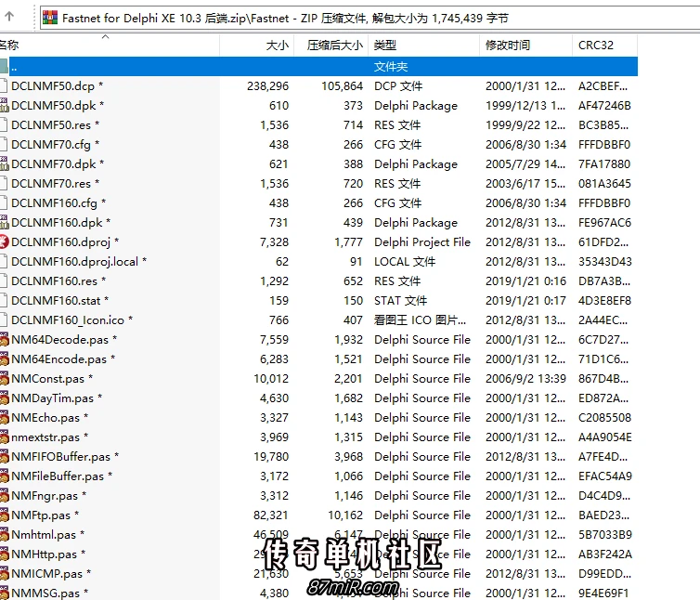Screen dimensions: 700x600
Task: Select file name NMFIFOBuffer.pas
Action: coord(65,457)
